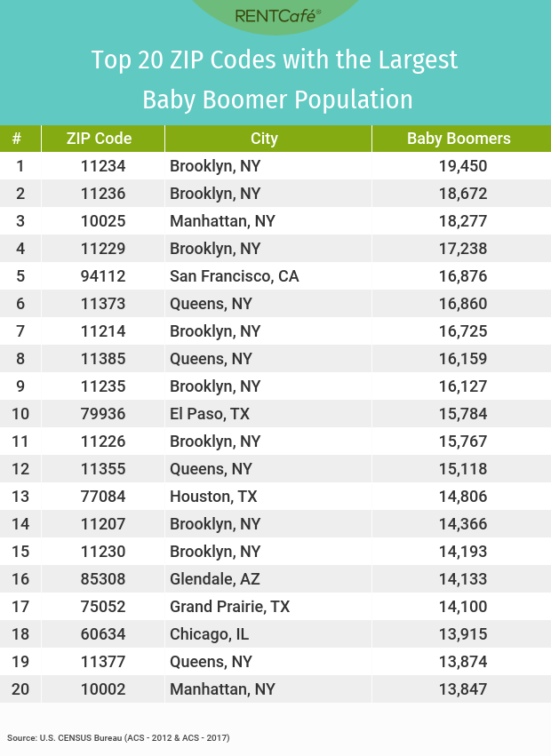Click Glendale, AZ city cell
The width and height of the screenshot is (551, 756).
tap(215, 578)
